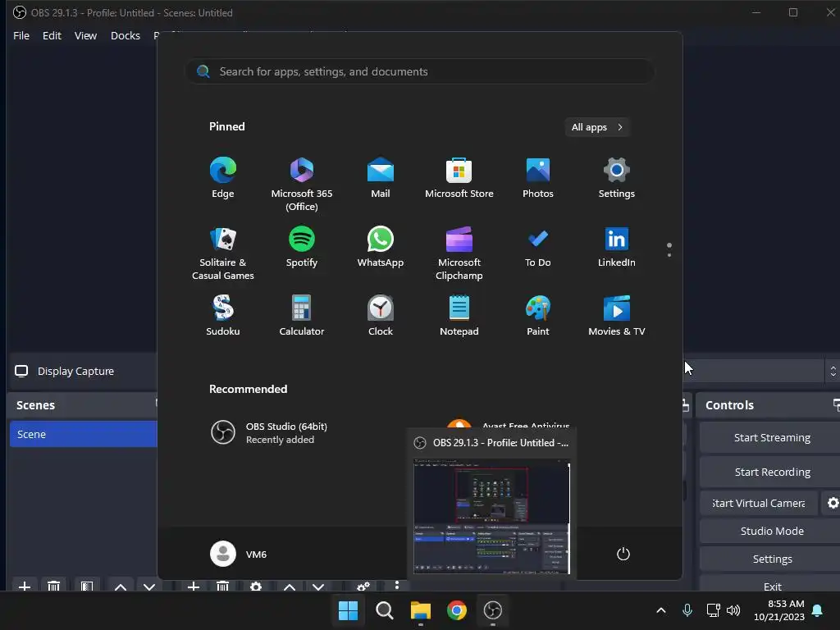
Task: Launch Spotify from pinned apps
Action: 302,248
